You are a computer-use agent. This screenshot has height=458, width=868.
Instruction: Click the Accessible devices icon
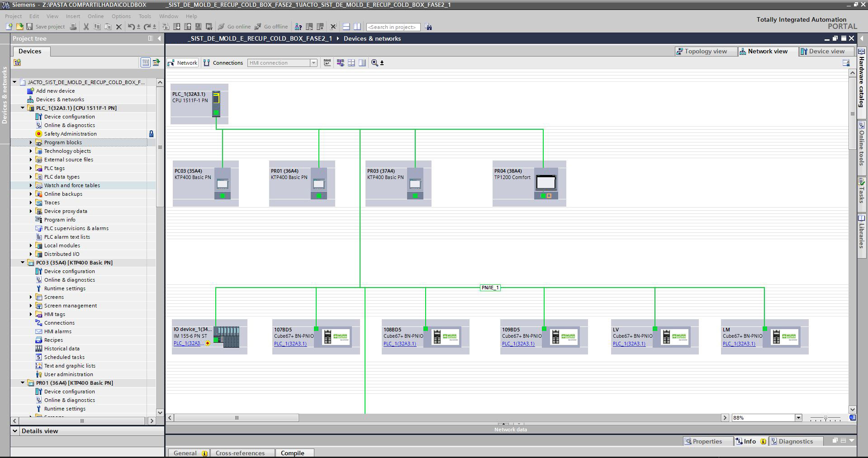pyautogui.click(x=298, y=27)
